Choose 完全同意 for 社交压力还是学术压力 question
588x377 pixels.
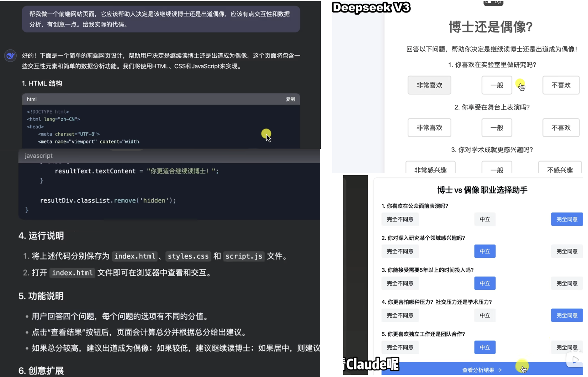coord(567,315)
